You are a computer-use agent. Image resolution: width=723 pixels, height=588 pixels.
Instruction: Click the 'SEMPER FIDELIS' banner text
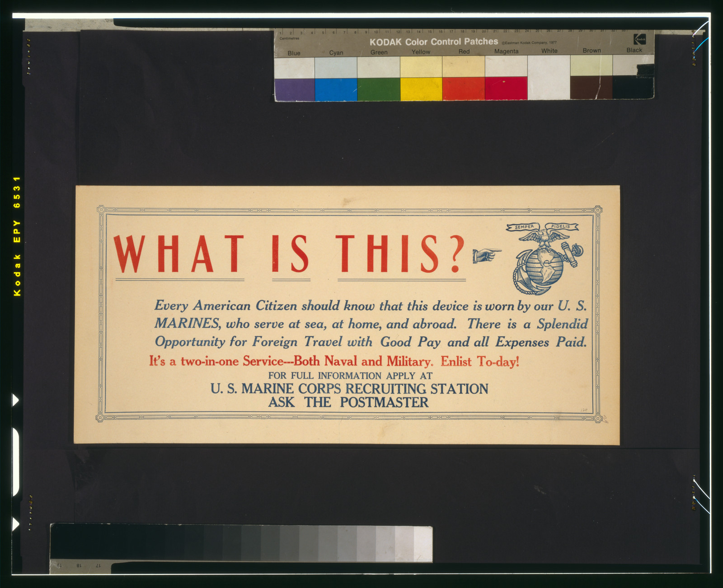(543, 226)
